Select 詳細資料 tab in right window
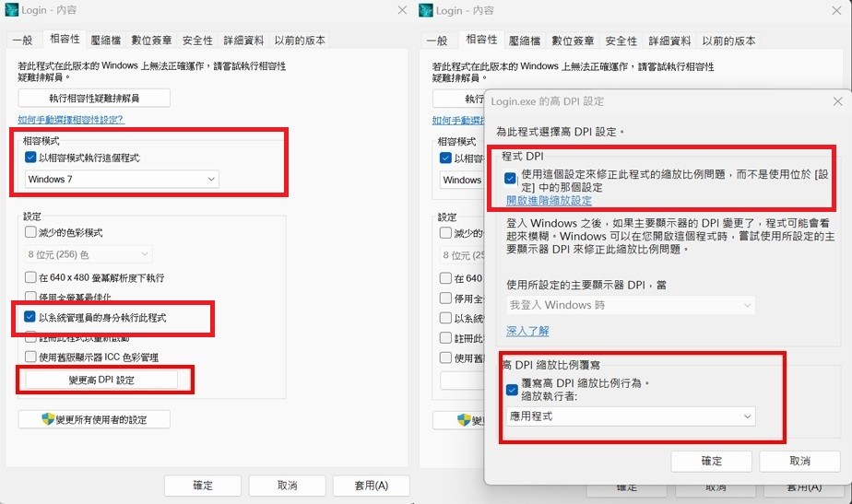 [669, 41]
